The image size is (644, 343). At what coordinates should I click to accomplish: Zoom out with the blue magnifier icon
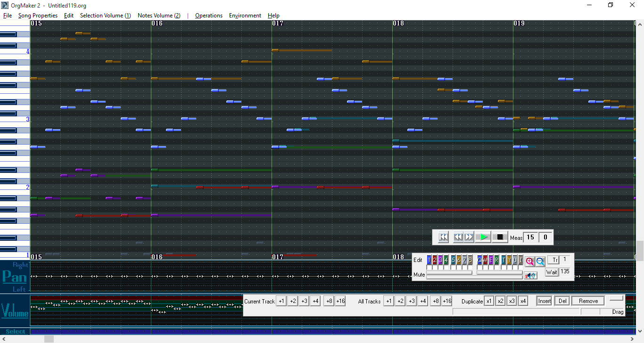[x=540, y=261]
